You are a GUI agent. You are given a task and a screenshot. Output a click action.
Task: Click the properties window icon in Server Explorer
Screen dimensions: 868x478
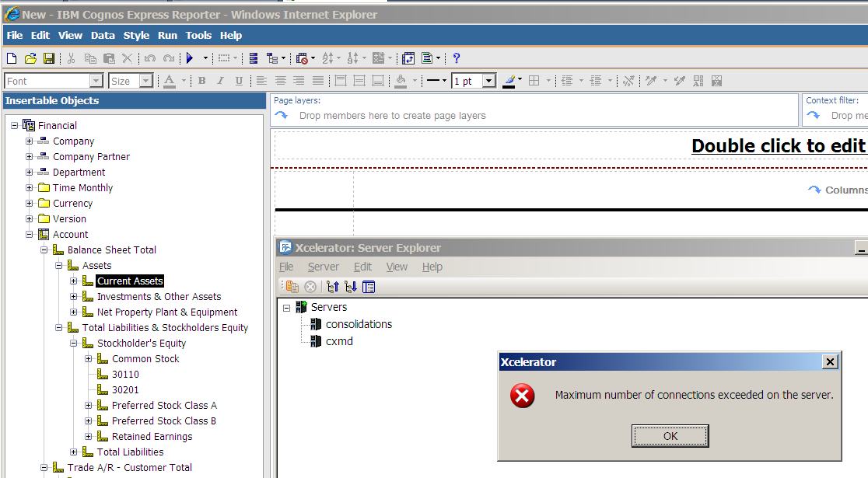369,287
